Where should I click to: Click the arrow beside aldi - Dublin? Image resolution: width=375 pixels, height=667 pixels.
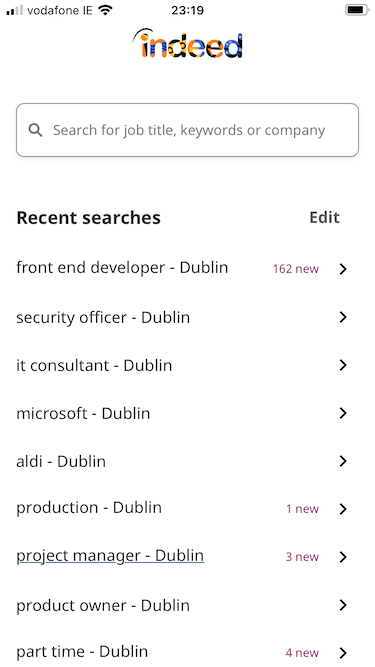[x=343, y=461]
